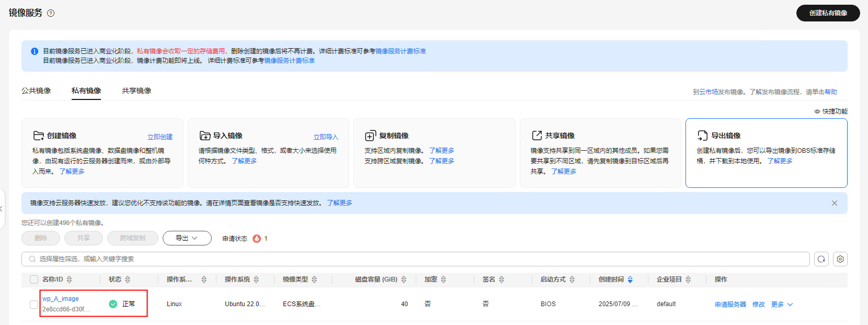Screen dimensions: 868x325
Task: Open the 镜像服务计费标准 link in second notice line
Action: pyautogui.click(x=289, y=61)
